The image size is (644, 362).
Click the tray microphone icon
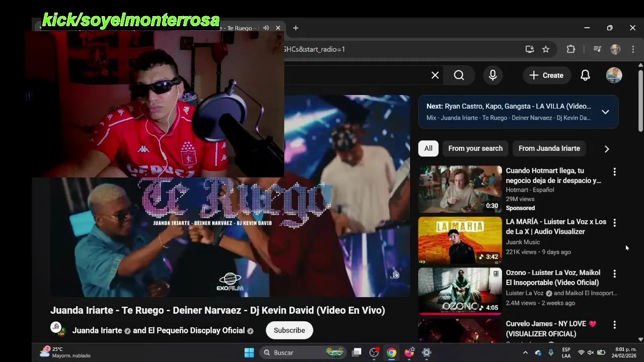[551, 352]
